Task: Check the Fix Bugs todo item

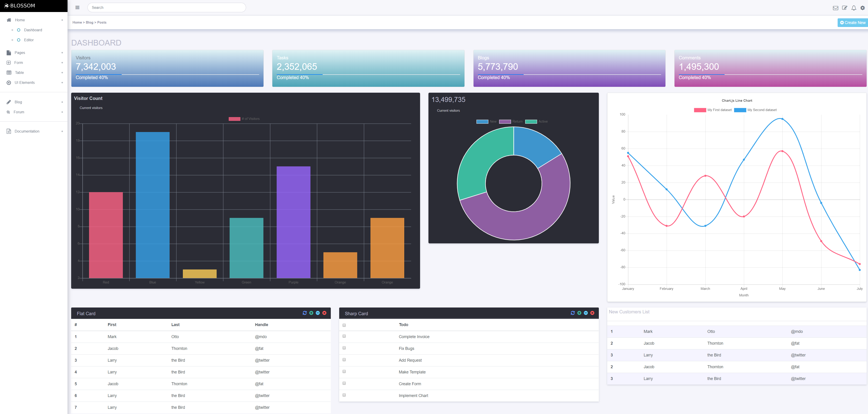Action: (x=344, y=348)
